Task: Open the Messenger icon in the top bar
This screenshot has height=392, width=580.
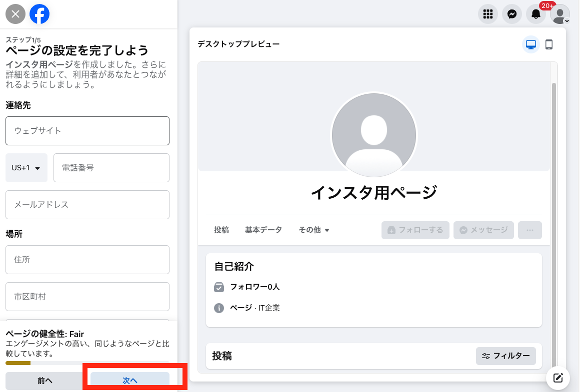Action: pyautogui.click(x=511, y=13)
